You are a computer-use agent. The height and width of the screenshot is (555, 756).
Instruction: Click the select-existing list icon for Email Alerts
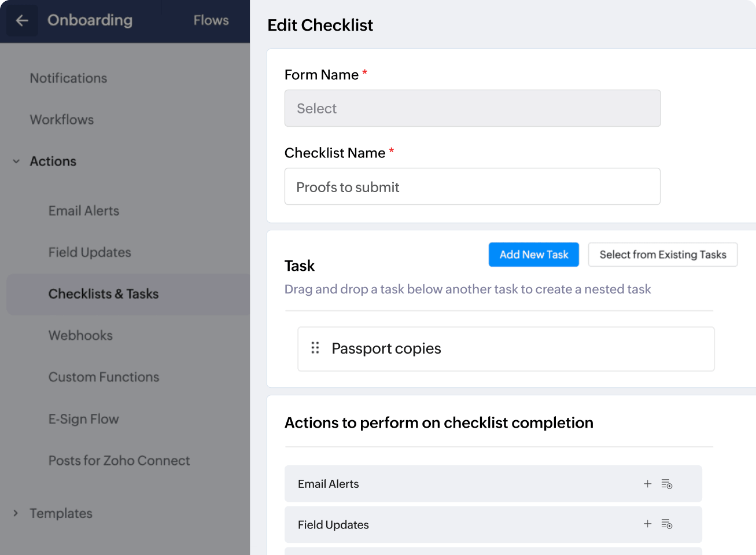click(x=667, y=484)
